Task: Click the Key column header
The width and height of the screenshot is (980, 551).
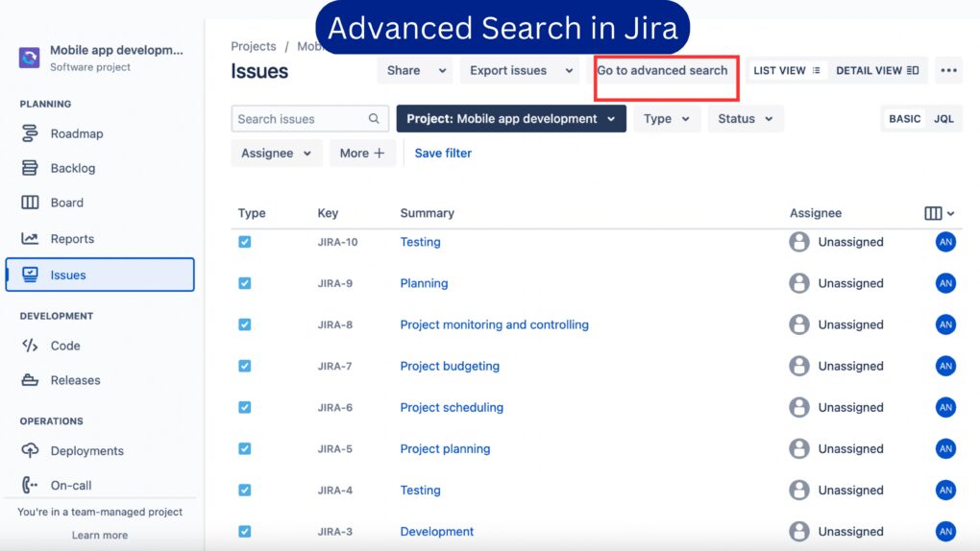Action: [x=328, y=213]
